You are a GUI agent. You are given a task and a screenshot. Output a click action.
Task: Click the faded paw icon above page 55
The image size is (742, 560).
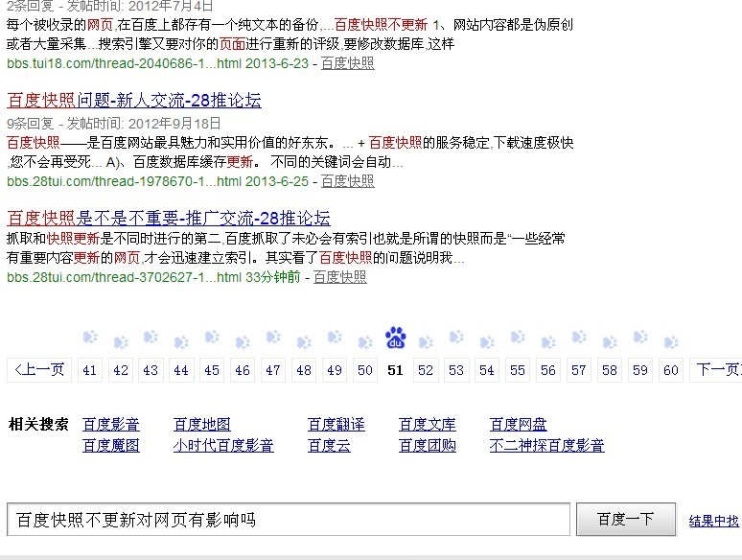[518, 337]
